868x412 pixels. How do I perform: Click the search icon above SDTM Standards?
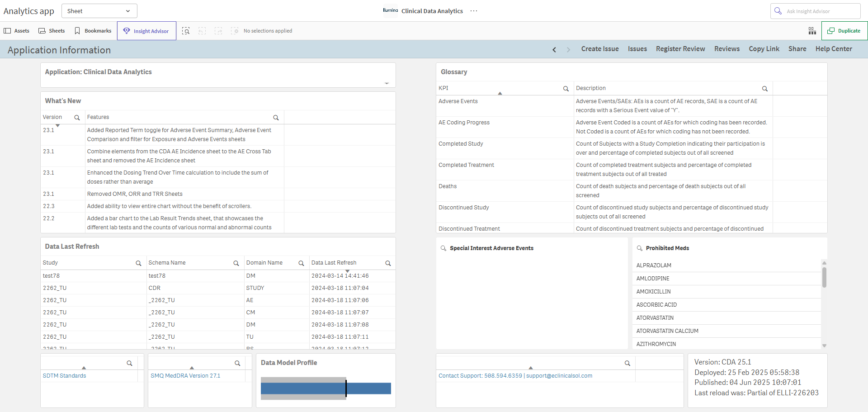coord(129,363)
